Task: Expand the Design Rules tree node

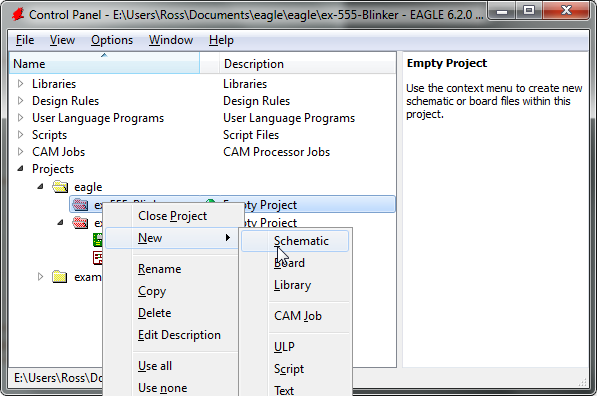Action: [21, 101]
